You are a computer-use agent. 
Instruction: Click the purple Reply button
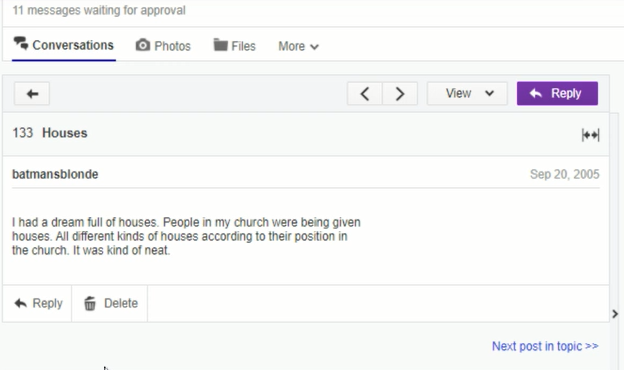click(557, 93)
